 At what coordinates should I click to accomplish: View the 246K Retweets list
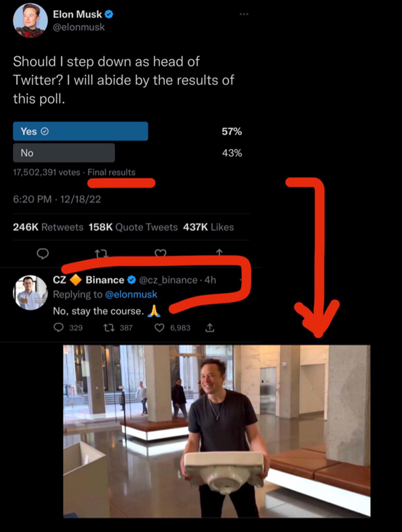click(x=48, y=227)
